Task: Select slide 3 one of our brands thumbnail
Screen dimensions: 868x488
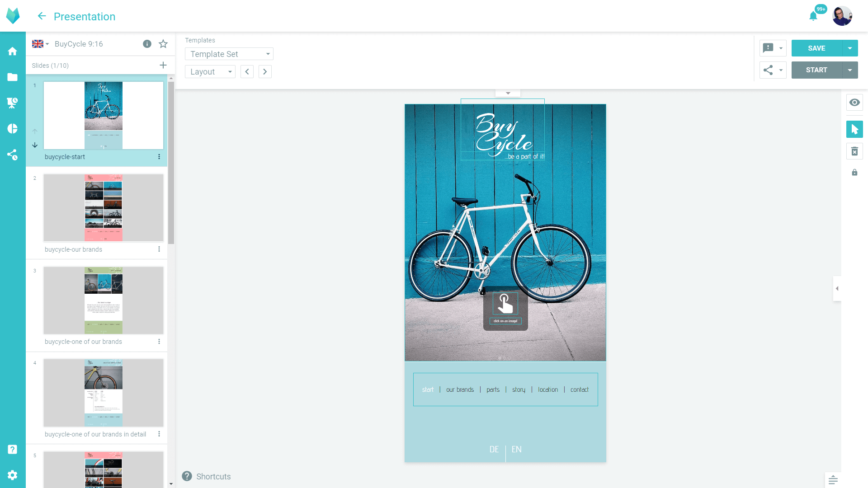Action: pos(104,300)
